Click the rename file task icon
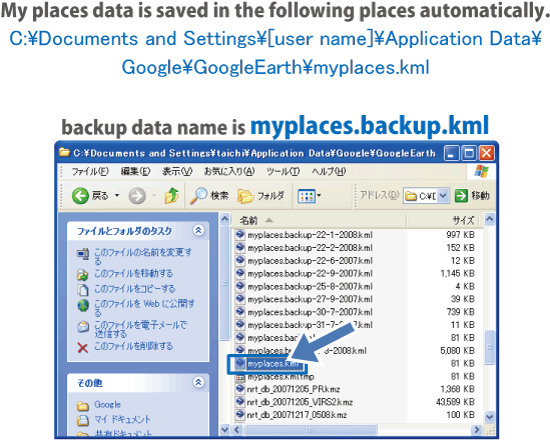This screenshot has height=440, width=550. click(x=83, y=254)
